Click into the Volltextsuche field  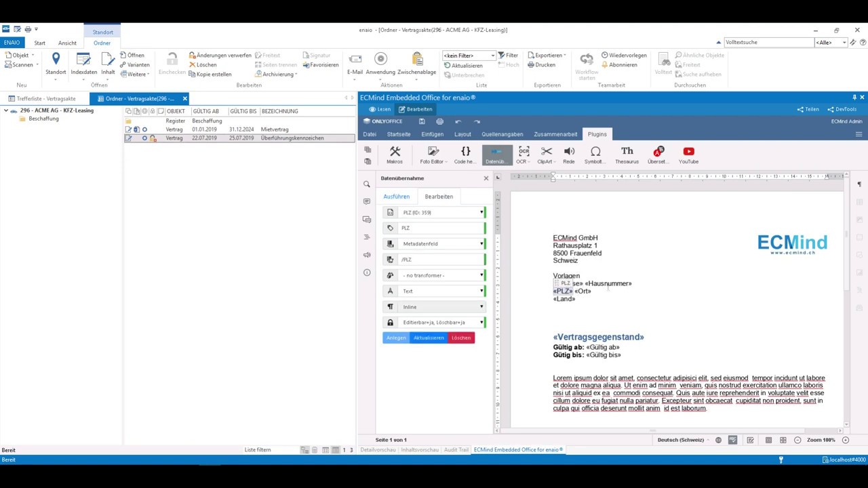[x=768, y=42]
